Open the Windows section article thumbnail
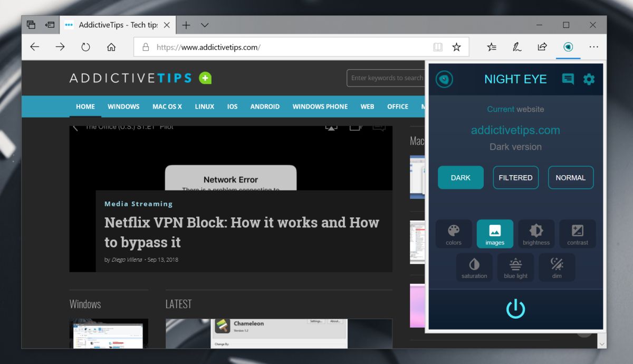 click(x=109, y=333)
